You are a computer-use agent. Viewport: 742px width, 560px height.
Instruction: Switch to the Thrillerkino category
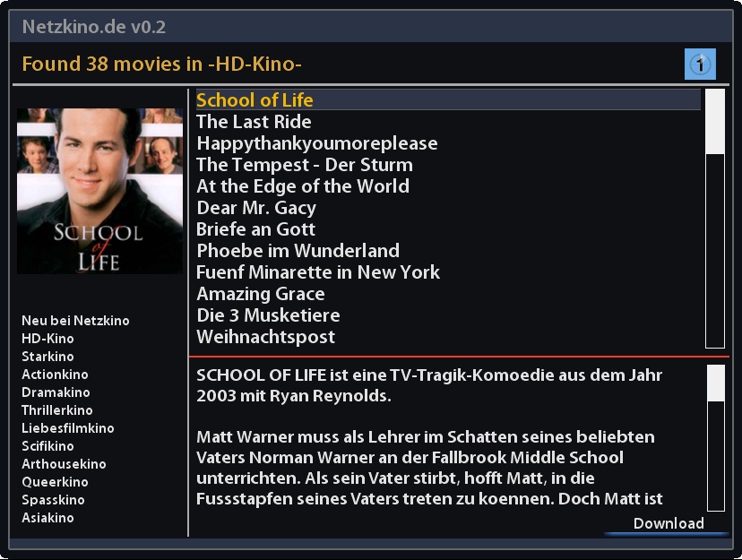[x=57, y=410]
